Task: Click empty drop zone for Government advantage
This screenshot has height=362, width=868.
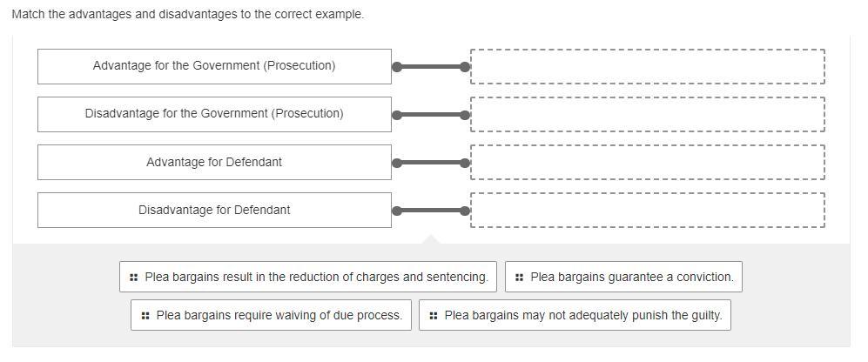Action: [647, 66]
